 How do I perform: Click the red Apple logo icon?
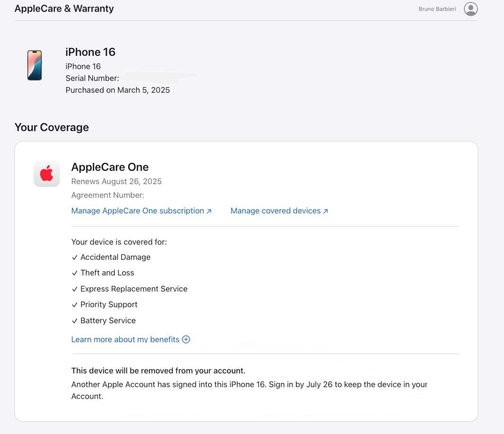pos(47,174)
